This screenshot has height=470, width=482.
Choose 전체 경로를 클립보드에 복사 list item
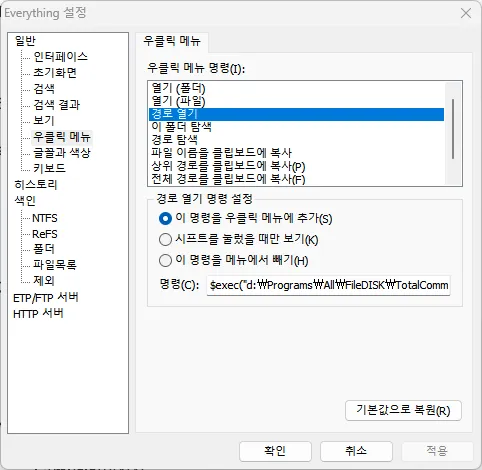point(296,179)
